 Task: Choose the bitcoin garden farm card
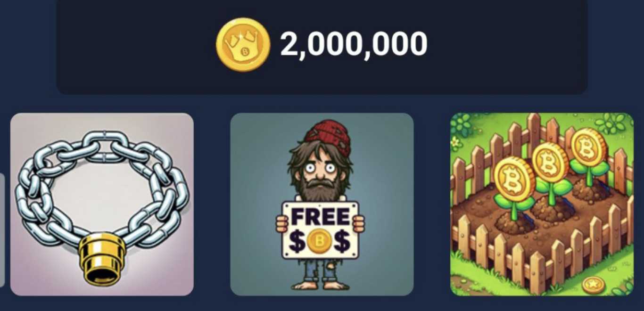click(x=542, y=205)
